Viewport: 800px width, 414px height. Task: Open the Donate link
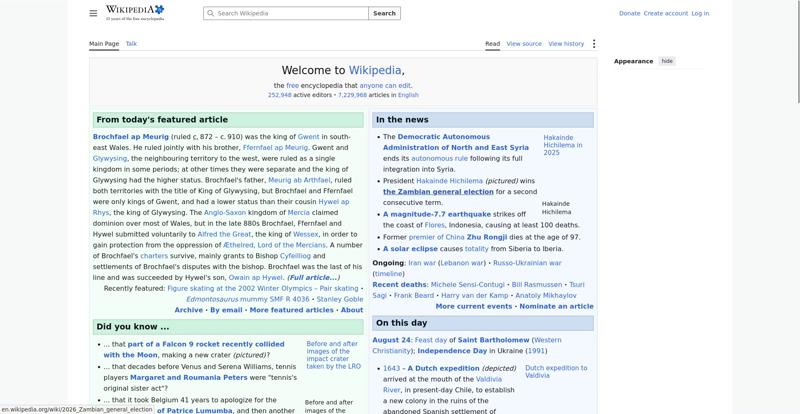(x=629, y=13)
